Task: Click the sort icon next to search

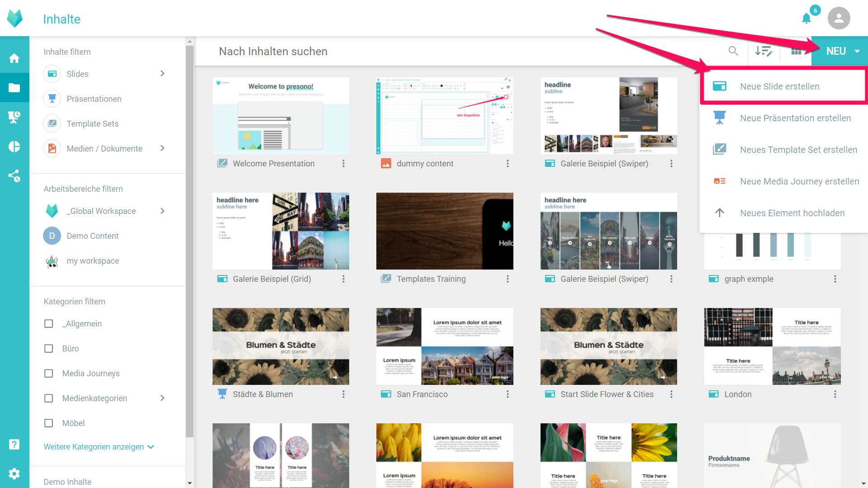Action: coord(764,51)
